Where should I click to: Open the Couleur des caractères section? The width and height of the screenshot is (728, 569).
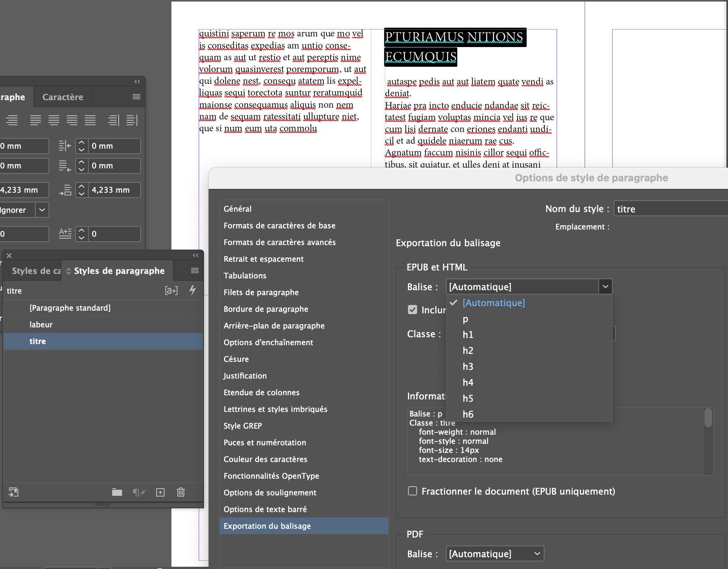pyautogui.click(x=265, y=459)
